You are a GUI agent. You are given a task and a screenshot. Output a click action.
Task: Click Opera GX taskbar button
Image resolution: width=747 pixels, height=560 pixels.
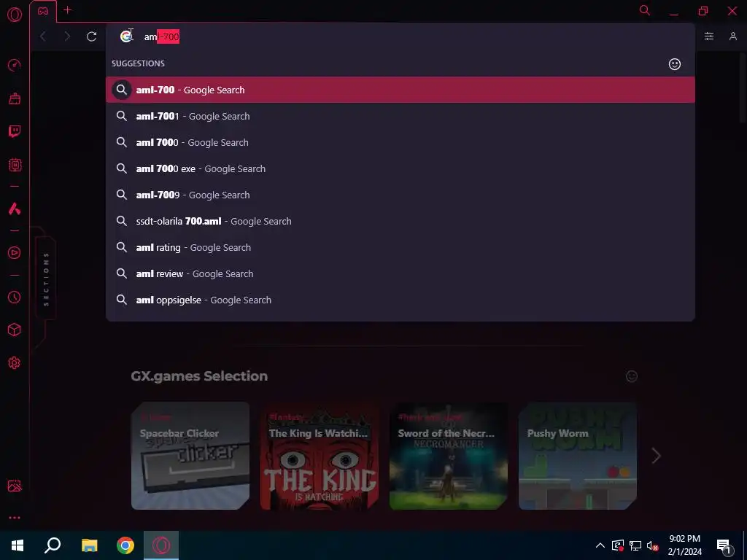click(161, 545)
